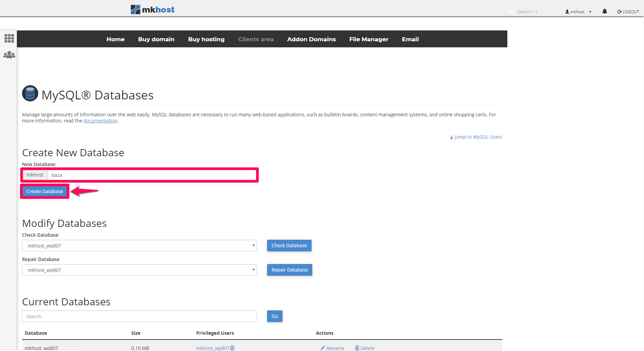Viewport: 644px width, 351px height.
Task: Click the Size column header
Action: coord(136,333)
